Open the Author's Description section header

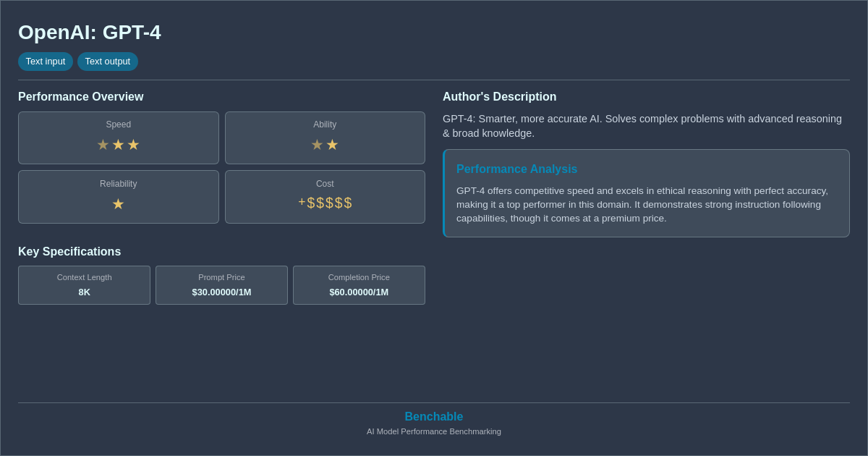coord(499,96)
